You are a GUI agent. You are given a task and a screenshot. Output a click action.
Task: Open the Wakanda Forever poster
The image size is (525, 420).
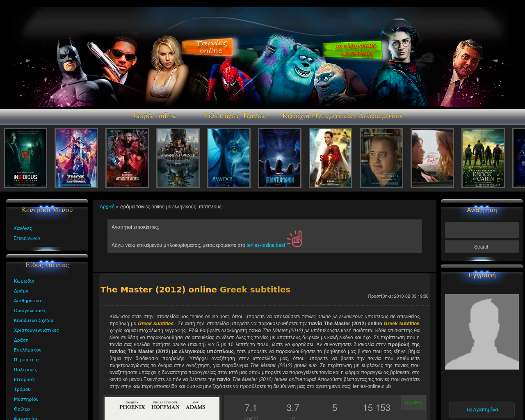pyautogui.click(x=178, y=158)
